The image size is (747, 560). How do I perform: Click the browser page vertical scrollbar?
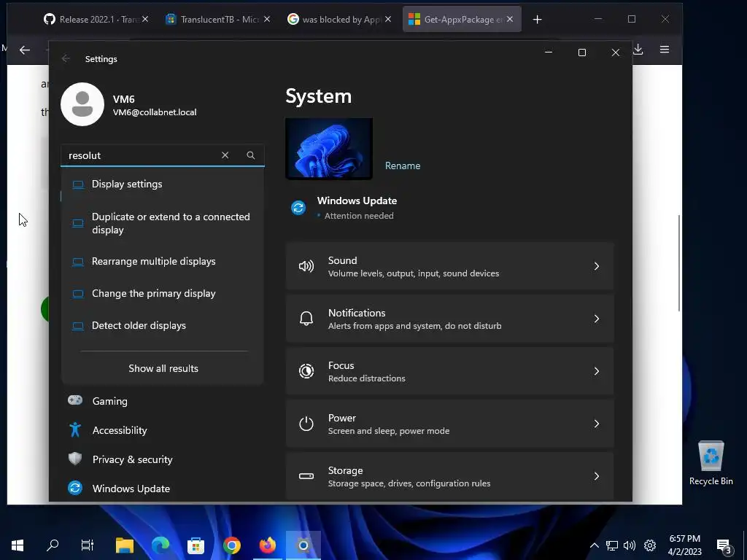pyautogui.click(x=679, y=262)
